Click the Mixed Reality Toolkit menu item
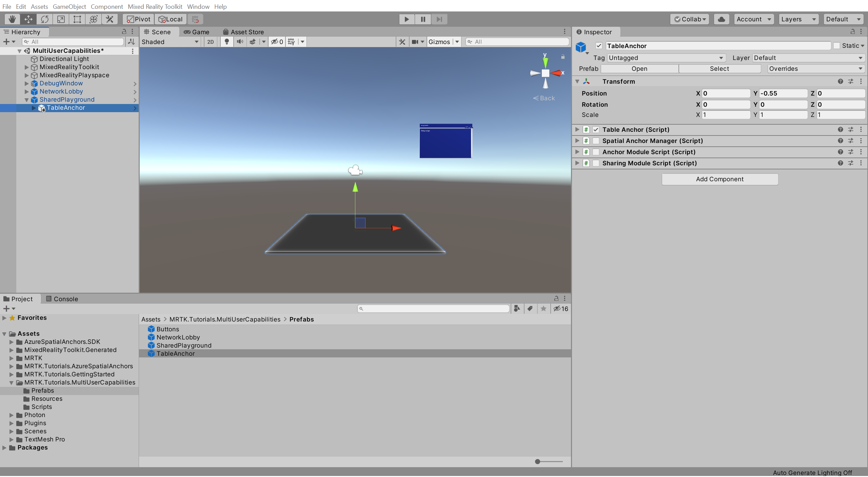Viewport: 868px width, 477px height. [156, 6]
